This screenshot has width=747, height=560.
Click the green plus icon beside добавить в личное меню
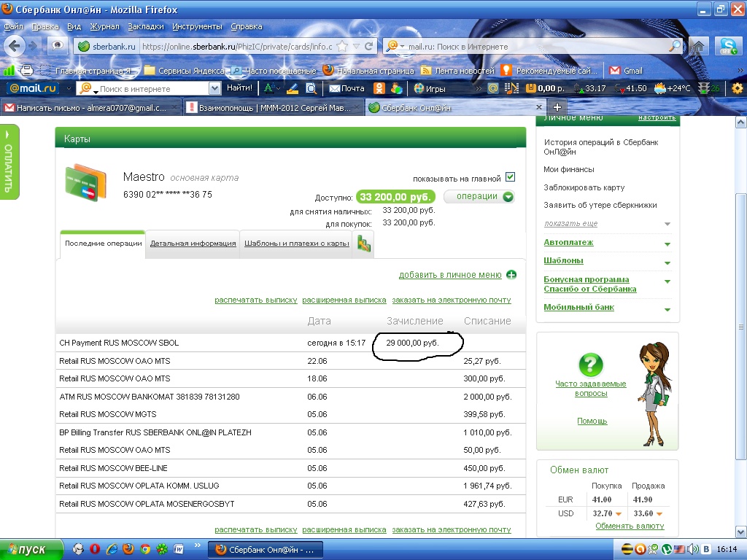[x=511, y=275]
